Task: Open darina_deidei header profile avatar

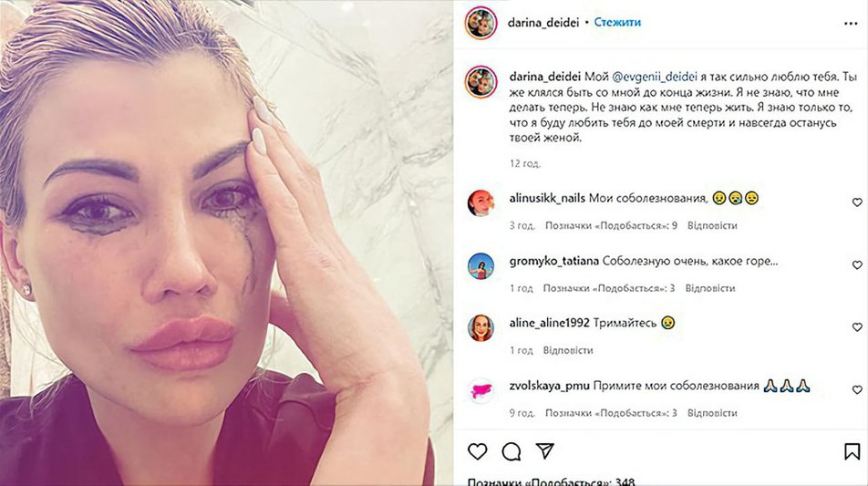Action: click(480, 23)
